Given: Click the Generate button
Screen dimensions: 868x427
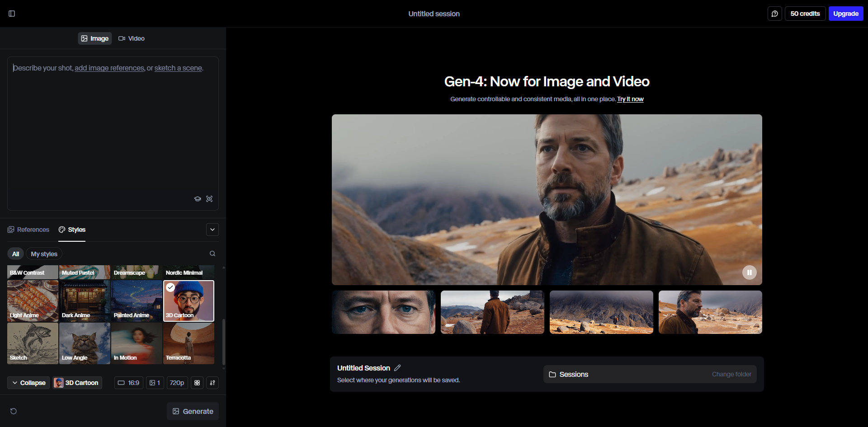Looking at the screenshot, I should pyautogui.click(x=193, y=411).
